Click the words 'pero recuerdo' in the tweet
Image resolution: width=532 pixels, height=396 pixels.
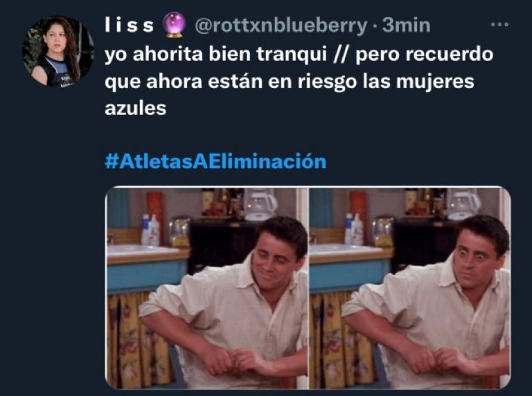pyautogui.click(x=424, y=54)
